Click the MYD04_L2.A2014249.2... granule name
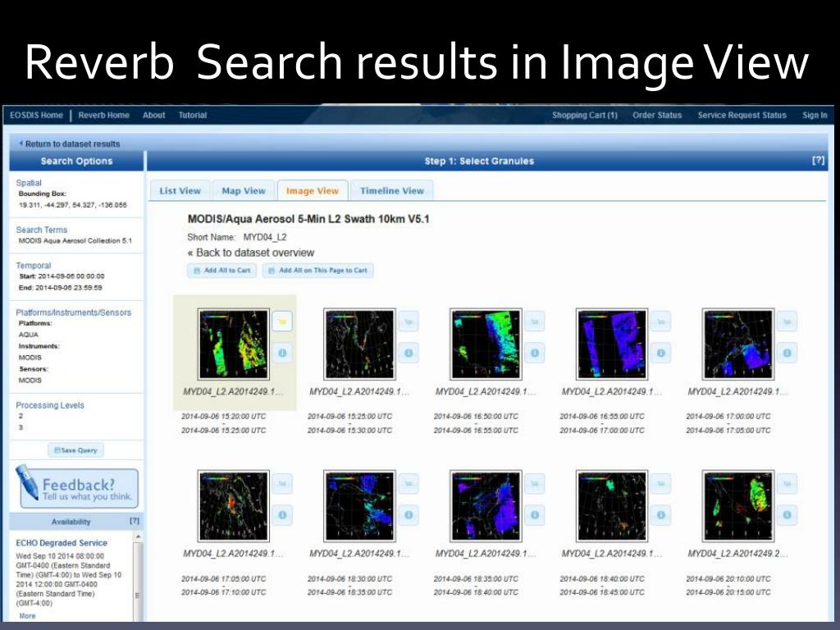840x630 pixels. (x=737, y=554)
